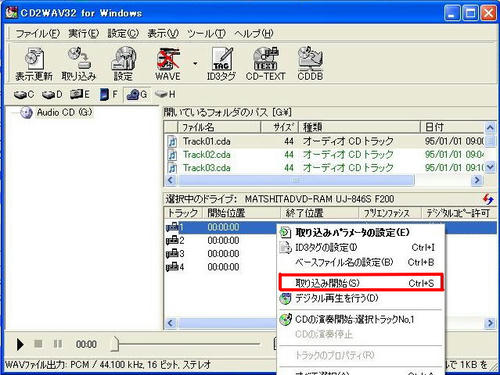
Task: Select the CD drive G button
Action: [137, 95]
